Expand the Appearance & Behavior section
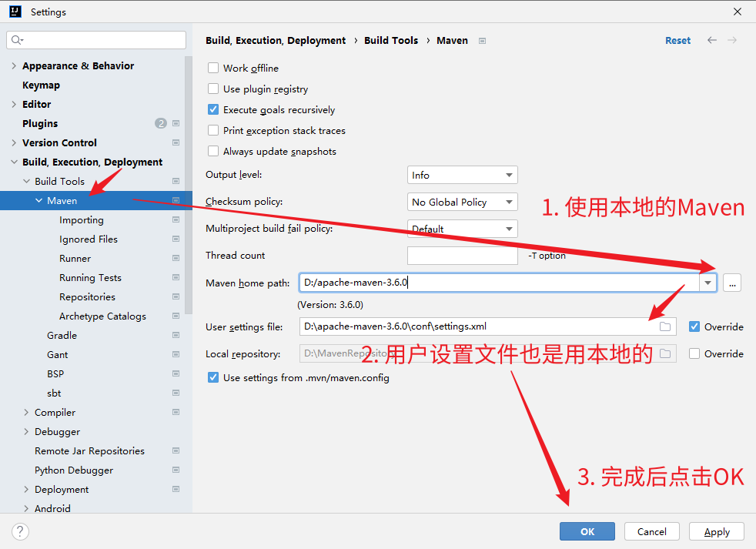 point(14,66)
